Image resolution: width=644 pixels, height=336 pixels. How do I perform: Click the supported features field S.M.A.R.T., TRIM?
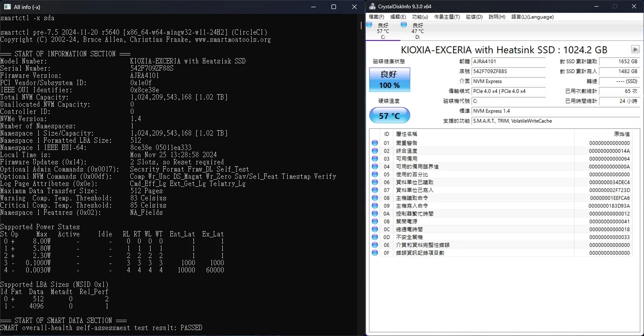point(556,121)
